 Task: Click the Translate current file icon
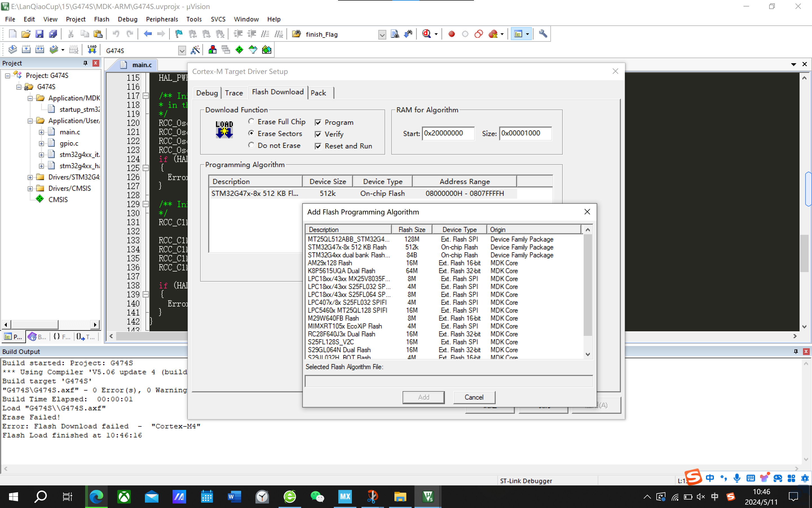[x=12, y=50]
